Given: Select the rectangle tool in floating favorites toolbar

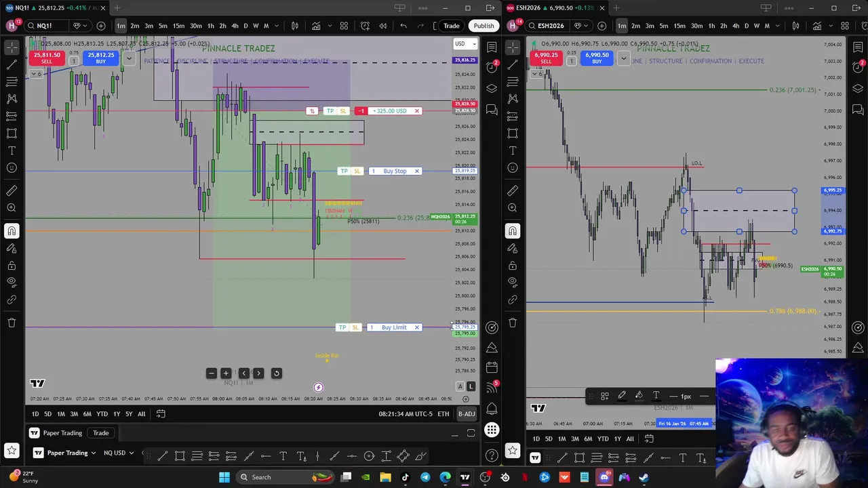Looking at the screenshot, I should (x=180, y=456).
